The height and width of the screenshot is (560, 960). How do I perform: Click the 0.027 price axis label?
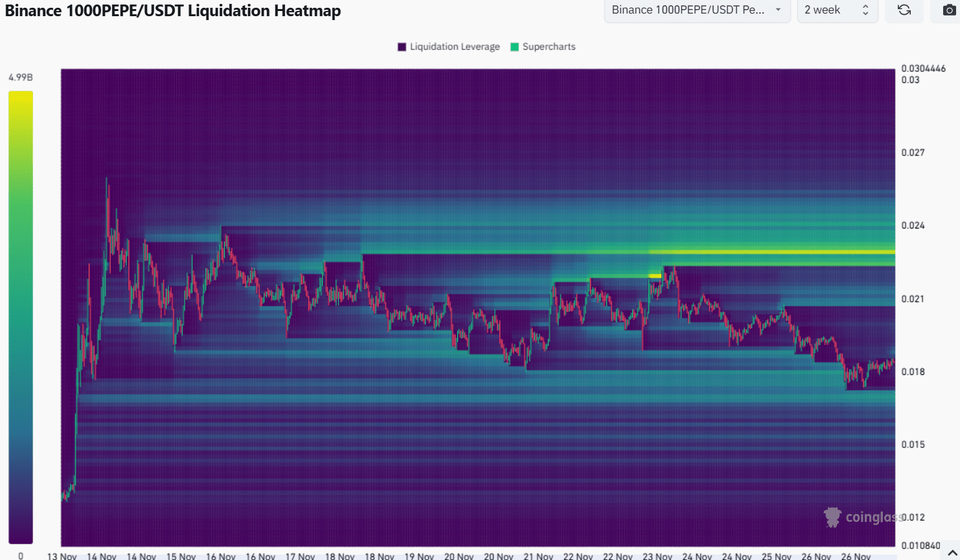click(x=913, y=153)
